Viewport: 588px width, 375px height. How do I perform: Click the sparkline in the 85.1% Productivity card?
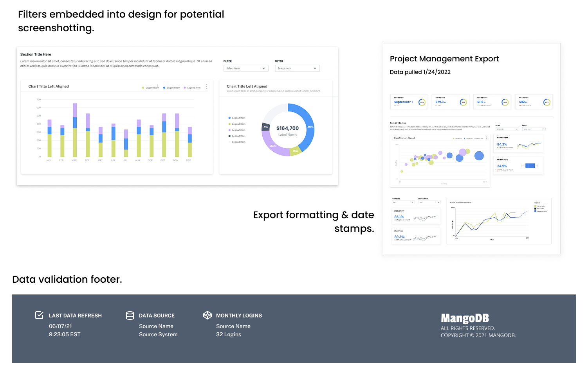426,218
